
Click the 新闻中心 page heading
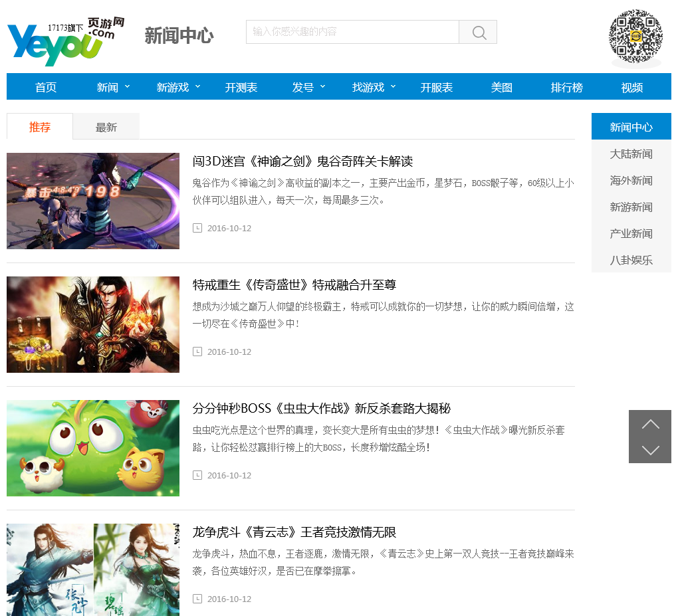[179, 35]
